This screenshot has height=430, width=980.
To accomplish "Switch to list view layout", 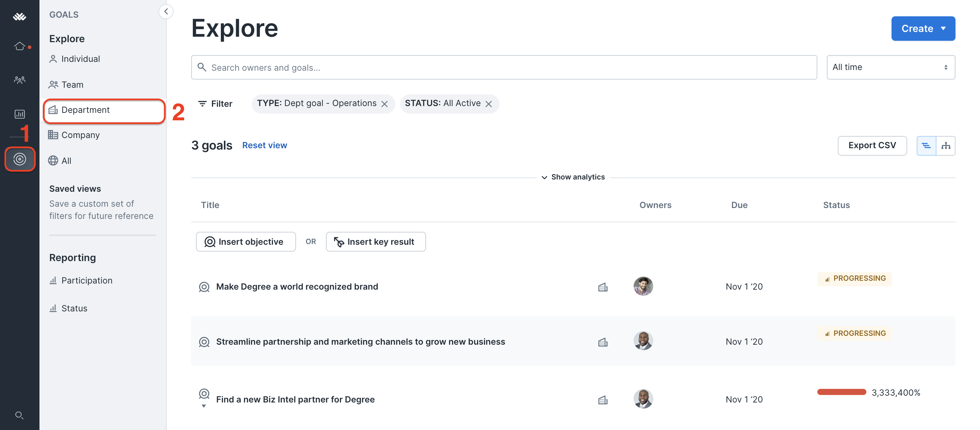I will pos(926,145).
